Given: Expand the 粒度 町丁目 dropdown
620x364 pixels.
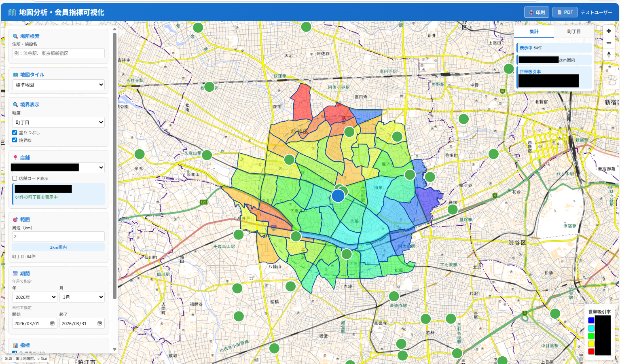Looking at the screenshot, I should (x=58, y=123).
